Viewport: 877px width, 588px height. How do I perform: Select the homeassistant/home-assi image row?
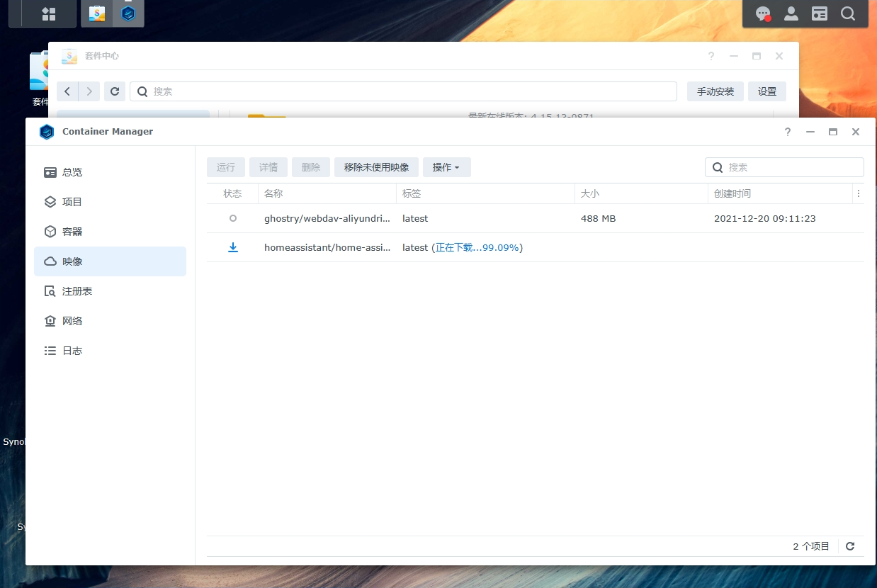pos(536,248)
